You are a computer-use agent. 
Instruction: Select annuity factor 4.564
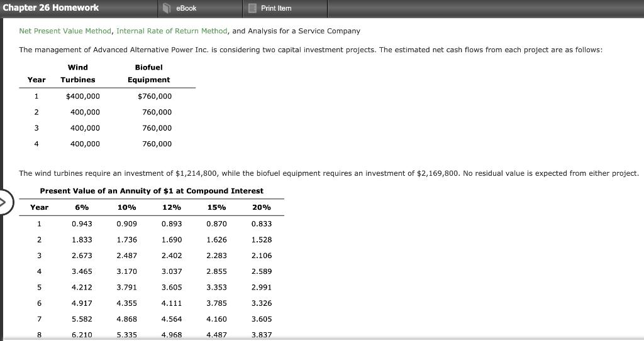(x=172, y=319)
